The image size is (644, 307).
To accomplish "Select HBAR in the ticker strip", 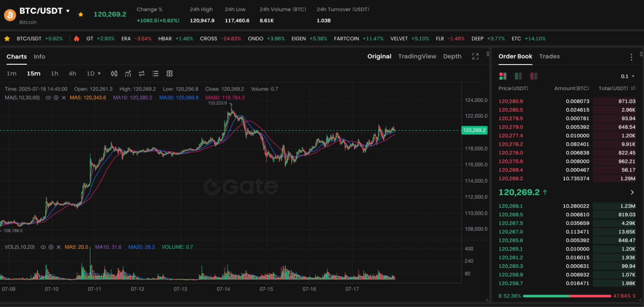I will click(165, 39).
